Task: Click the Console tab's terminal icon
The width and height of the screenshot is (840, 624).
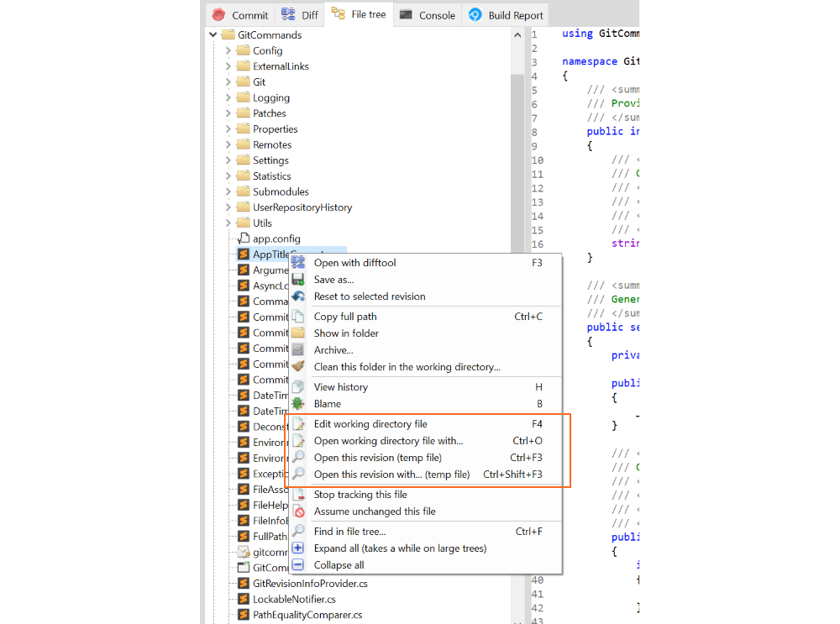Action: [404, 14]
